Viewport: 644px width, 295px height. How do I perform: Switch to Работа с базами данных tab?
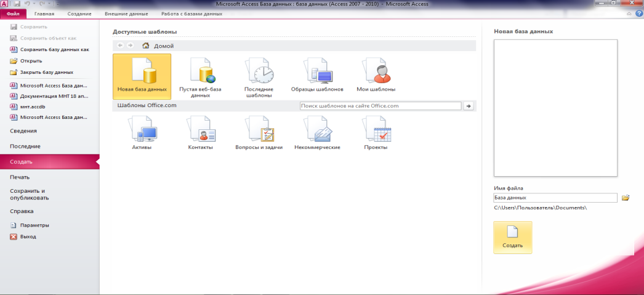click(192, 14)
